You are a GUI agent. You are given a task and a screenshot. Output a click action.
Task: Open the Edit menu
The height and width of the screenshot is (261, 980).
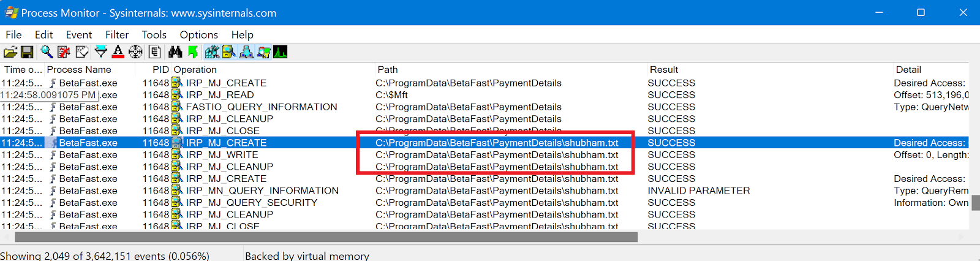point(43,35)
